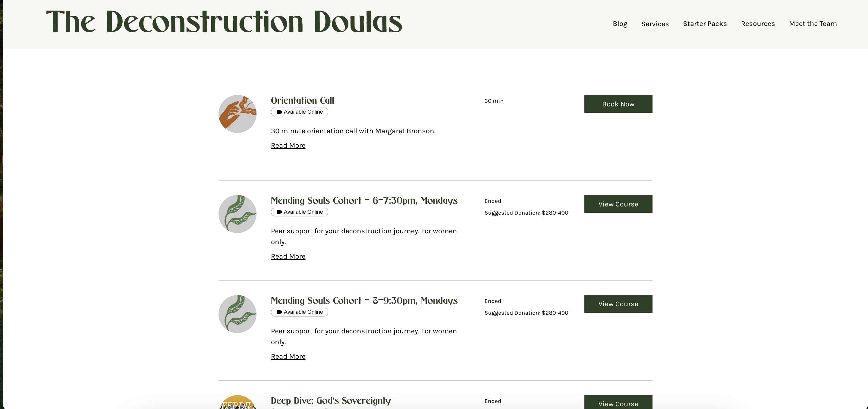Viewport: 868px width, 409px height.
Task: View Course for Deep Dive: God's Sovereignty
Action: pyautogui.click(x=618, y=403)
